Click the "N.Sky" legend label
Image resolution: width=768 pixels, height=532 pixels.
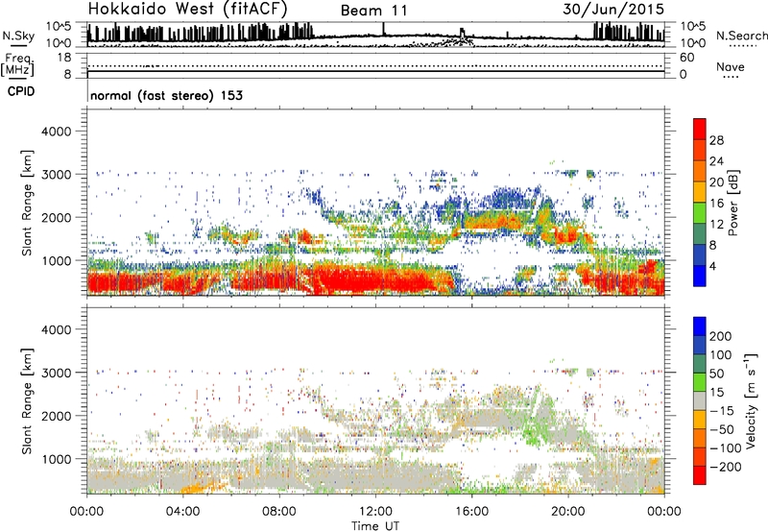point(18,36)
